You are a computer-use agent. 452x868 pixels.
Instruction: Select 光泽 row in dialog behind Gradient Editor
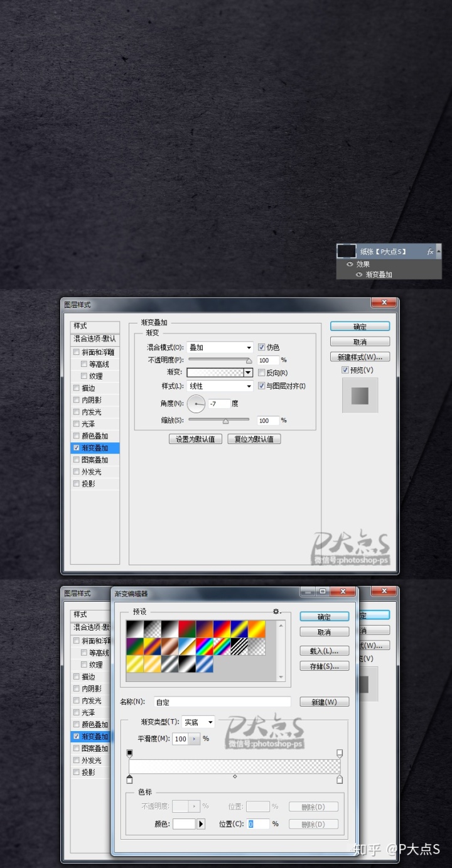click(x=91, y=713)
